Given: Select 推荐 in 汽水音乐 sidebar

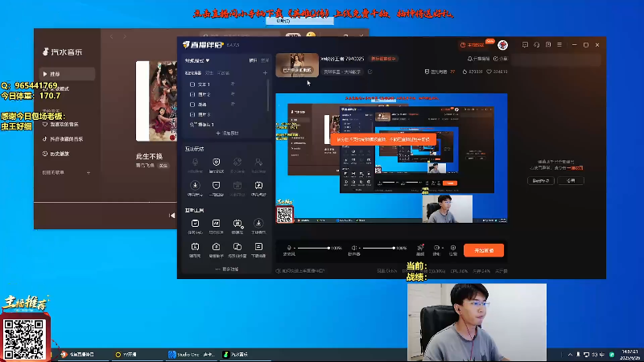Looking at the screenshot, I should [67, 74].
